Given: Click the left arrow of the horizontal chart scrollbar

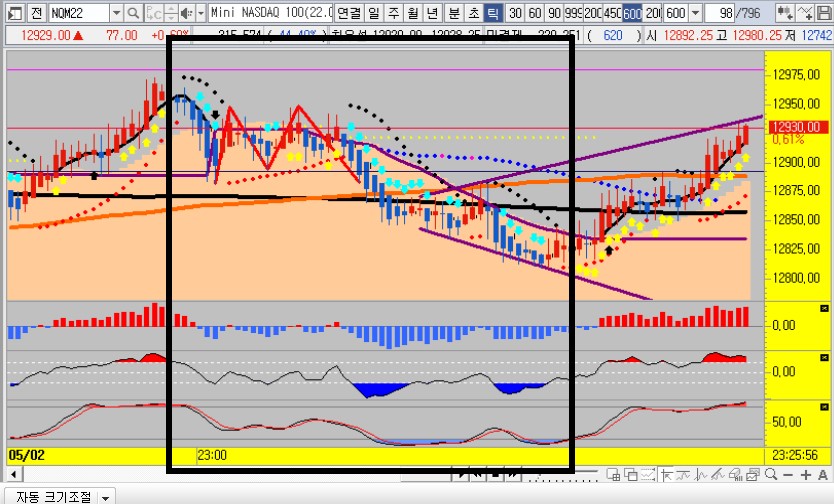Looking at the screenshot, I should [x=14, y=474].
